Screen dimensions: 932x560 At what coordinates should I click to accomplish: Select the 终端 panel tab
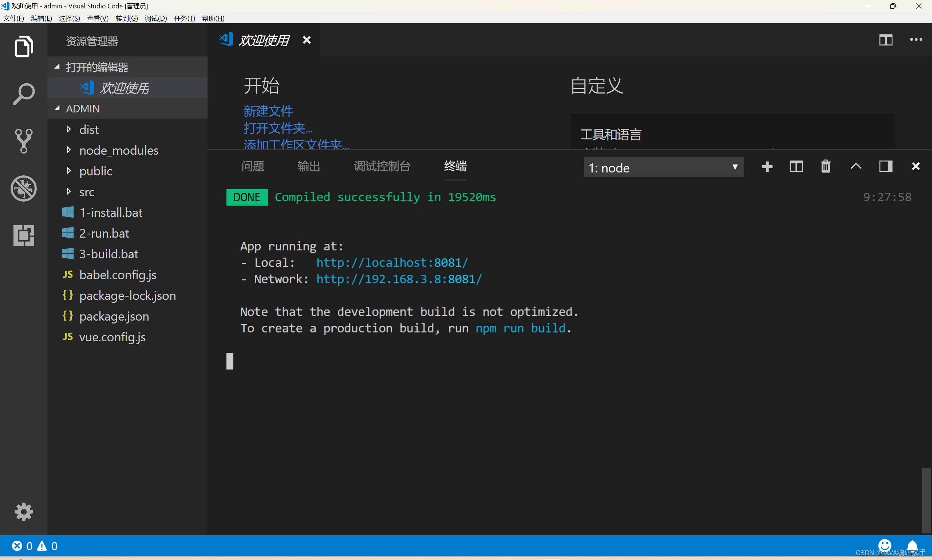455,166
